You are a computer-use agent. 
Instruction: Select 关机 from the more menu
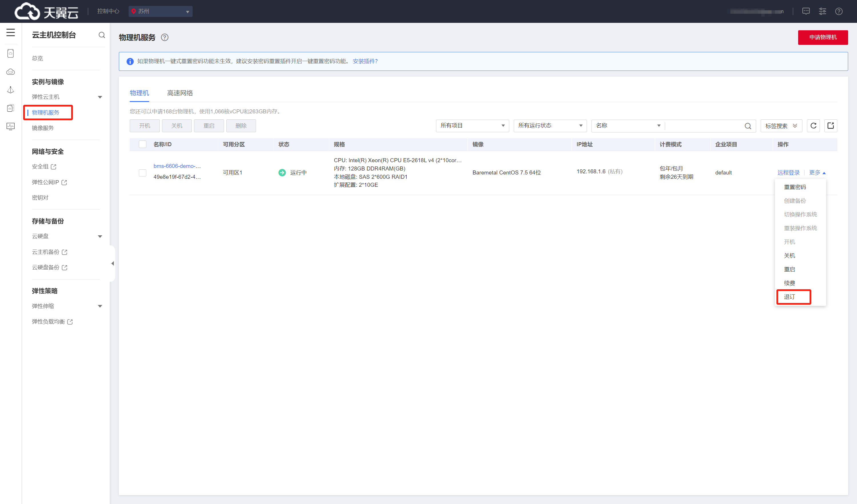tap(789, 256)
